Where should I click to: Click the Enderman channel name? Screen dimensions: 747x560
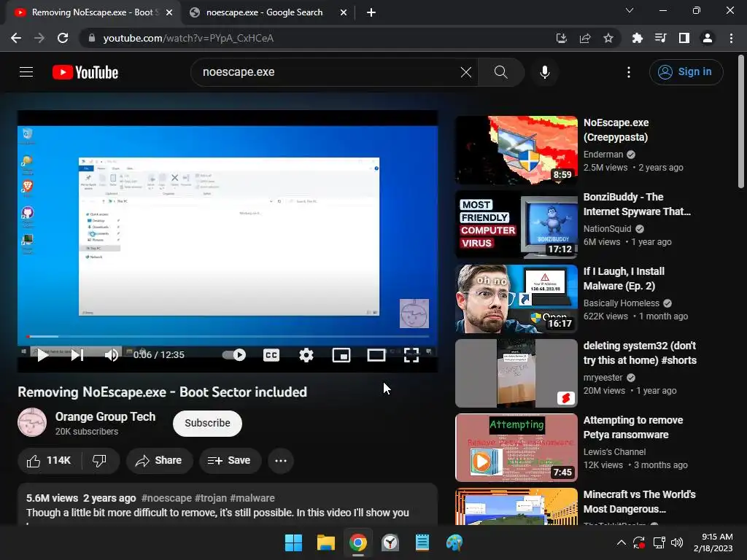603,155
